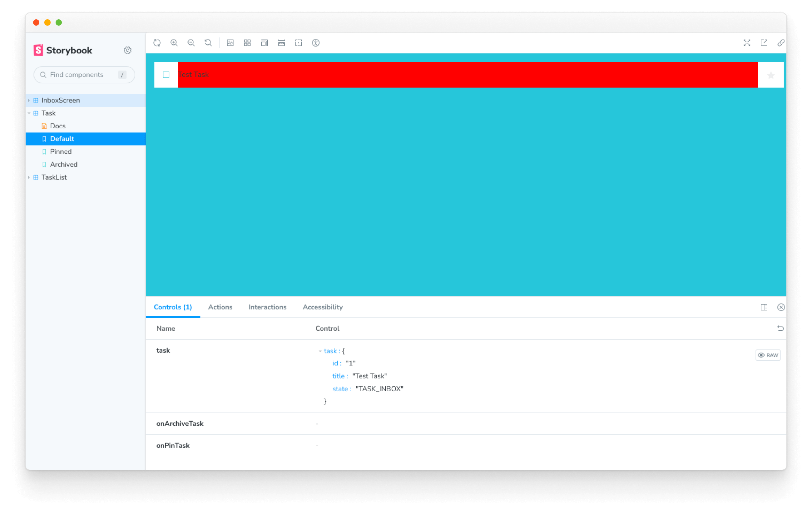Click the fit-to-screen zoom icon

(x=209, y=42)
